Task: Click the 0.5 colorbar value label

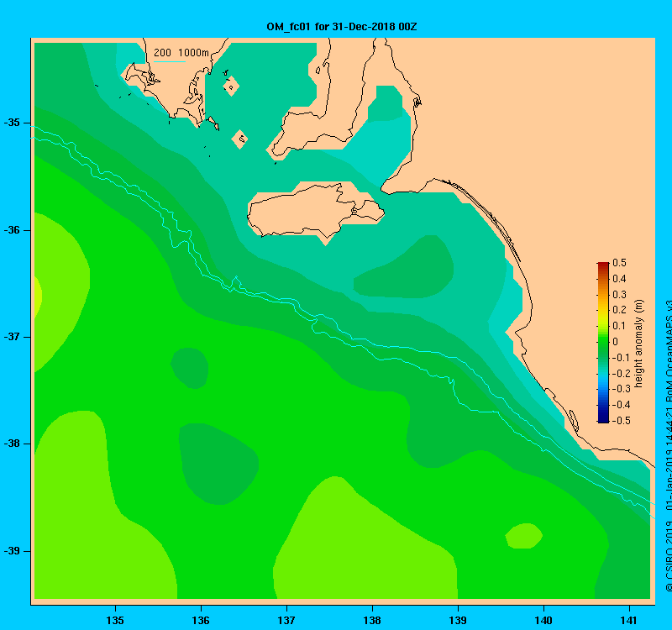Action: (619, 263)
